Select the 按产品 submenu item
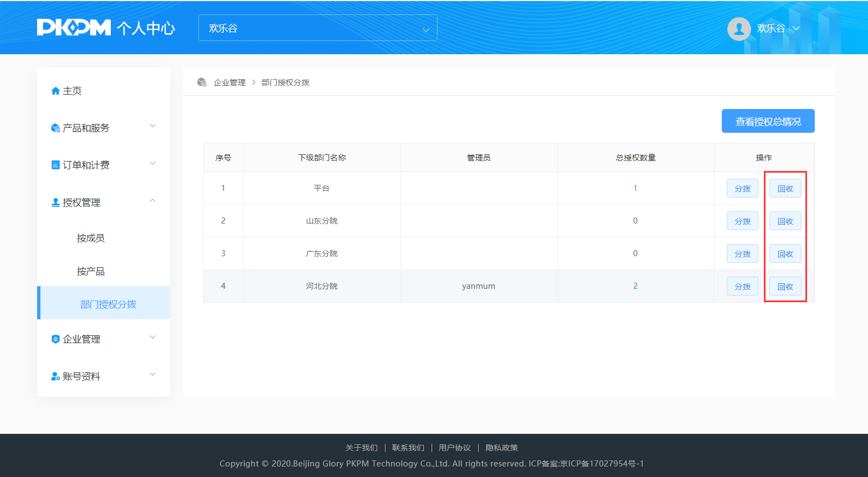Screen dimensions: 868x477 tap(91, 271)
